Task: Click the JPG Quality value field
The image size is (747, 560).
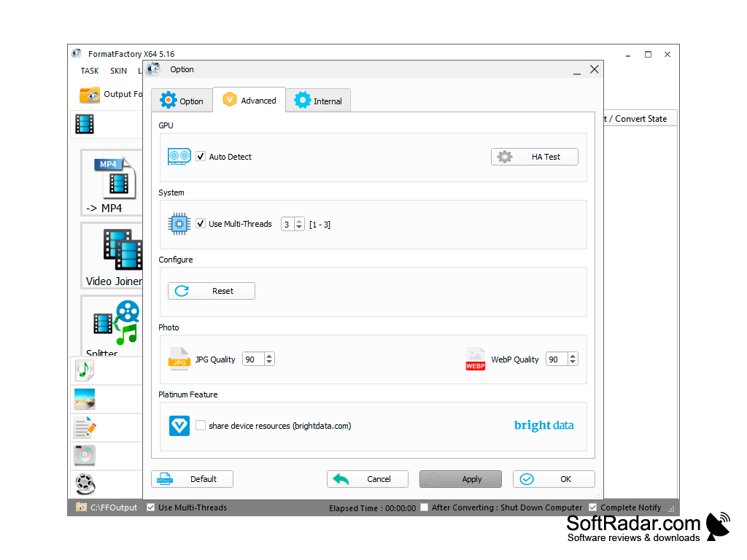Action: click(253, 359)
